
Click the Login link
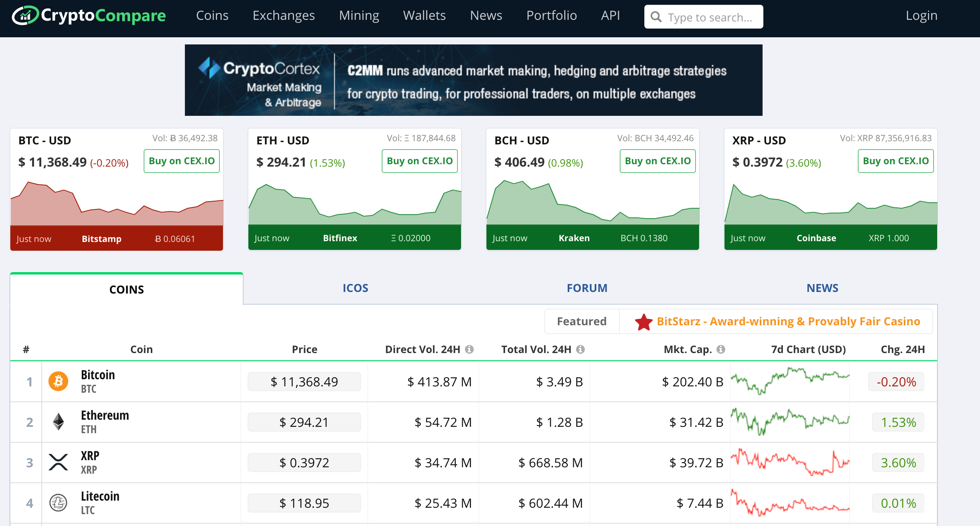point(921,16)
